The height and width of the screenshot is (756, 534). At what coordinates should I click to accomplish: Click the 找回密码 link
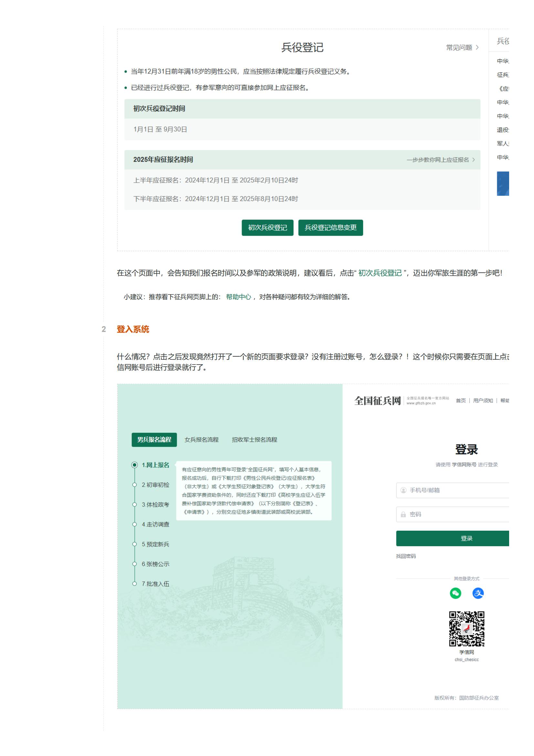pyautogui.click(x=406, y=556)
